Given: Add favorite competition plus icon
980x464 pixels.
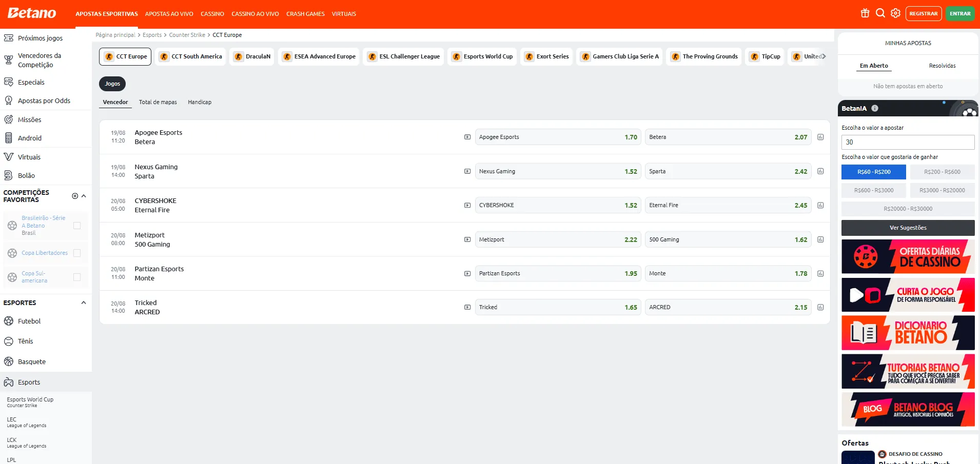Looking at the screenshot, I should pos(75,196).
